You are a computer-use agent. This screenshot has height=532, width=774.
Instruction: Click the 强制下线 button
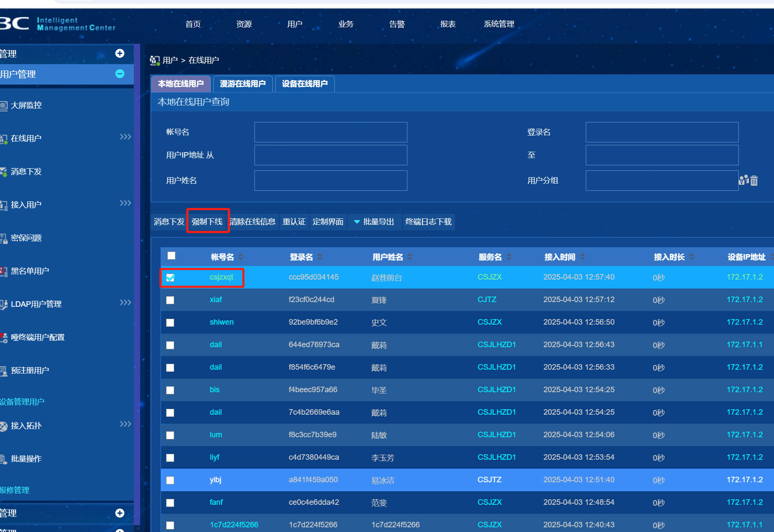tap(207, 222)
